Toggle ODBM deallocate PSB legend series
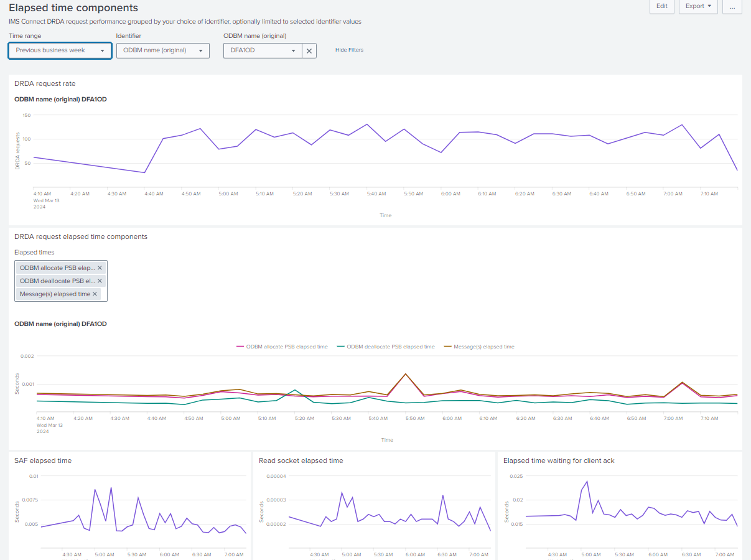The image size is (751, 560). point(390,347)
